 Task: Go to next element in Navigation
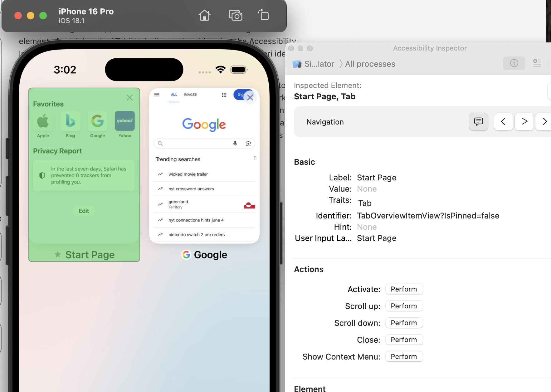coord(544,122)
